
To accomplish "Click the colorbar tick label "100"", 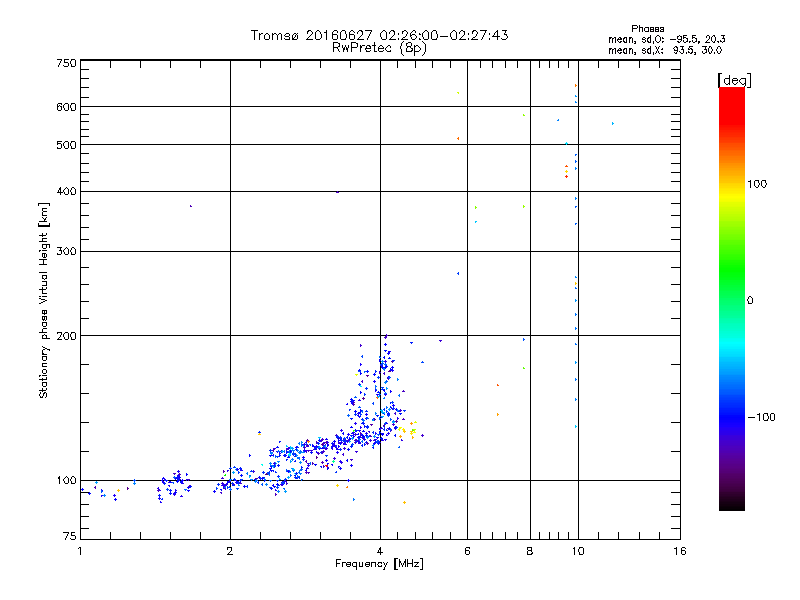I will tap(757, 184).
